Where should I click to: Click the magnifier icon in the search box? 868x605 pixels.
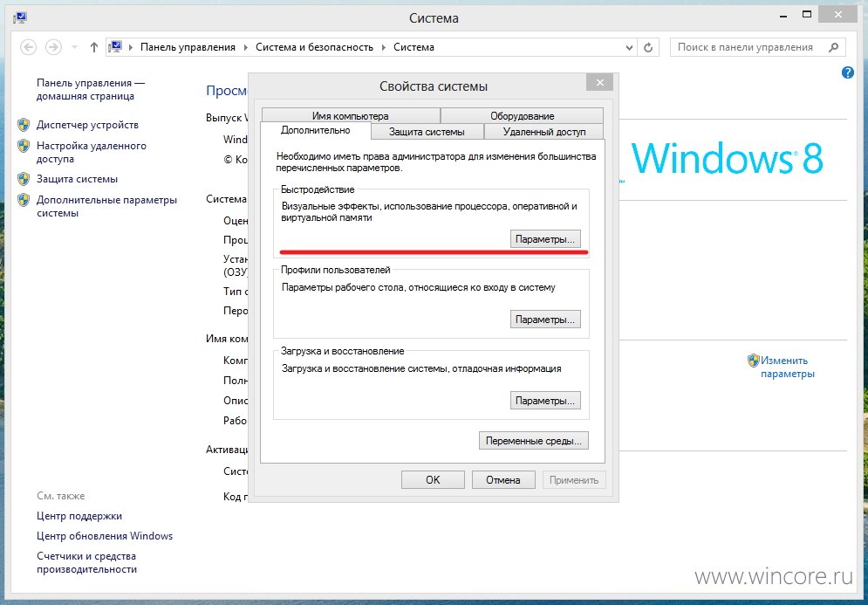coord(834,47)
